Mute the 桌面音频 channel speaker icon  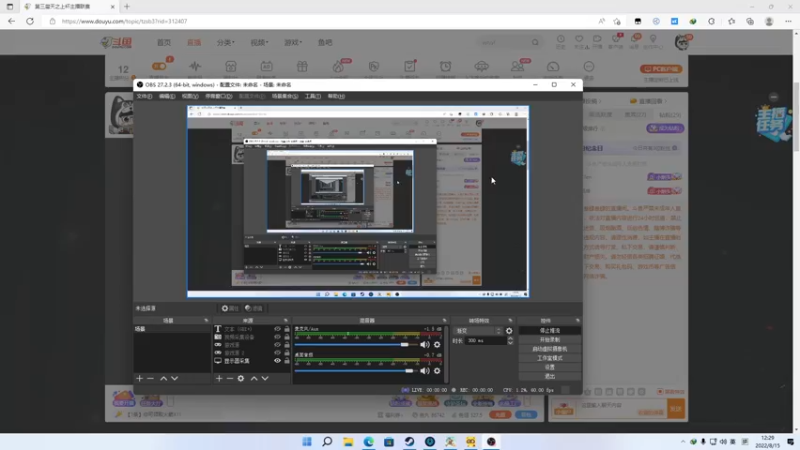pyautogui.click(x=424, y=371)
